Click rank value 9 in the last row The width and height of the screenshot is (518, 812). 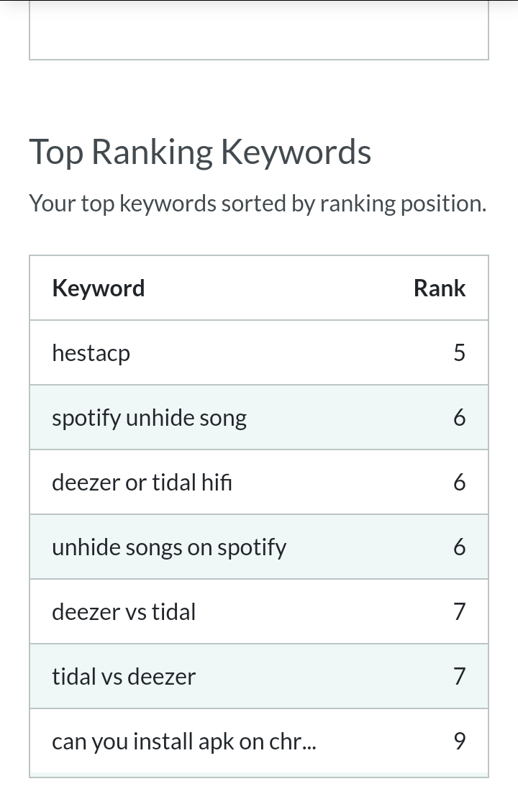tap(460, 742)
